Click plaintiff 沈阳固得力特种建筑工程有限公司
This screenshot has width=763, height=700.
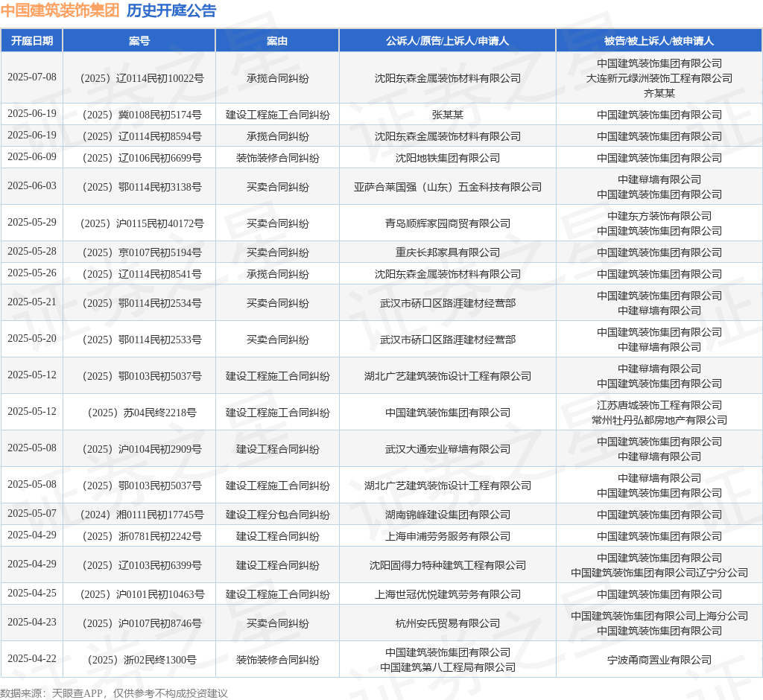tap(448, 566)
